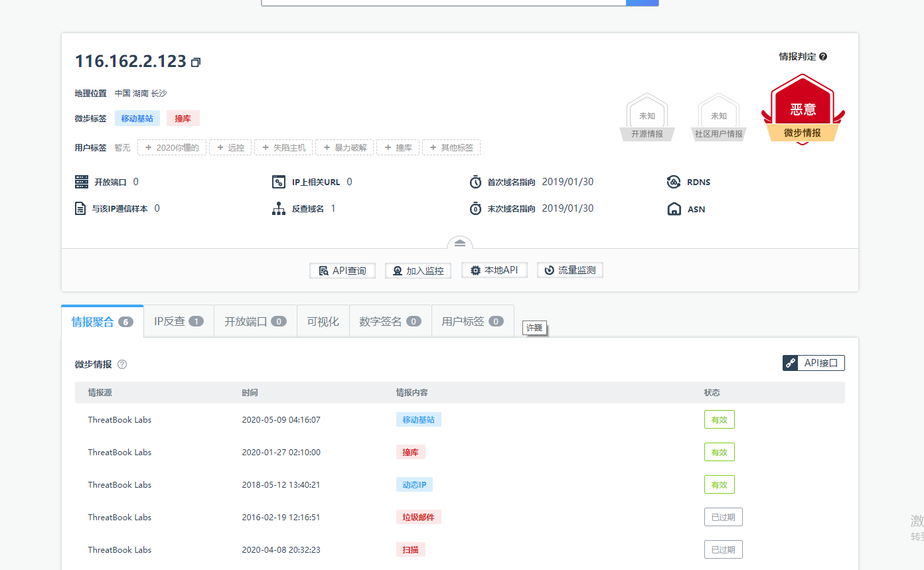Switch to the 用户标签 tab

[473, 322]
